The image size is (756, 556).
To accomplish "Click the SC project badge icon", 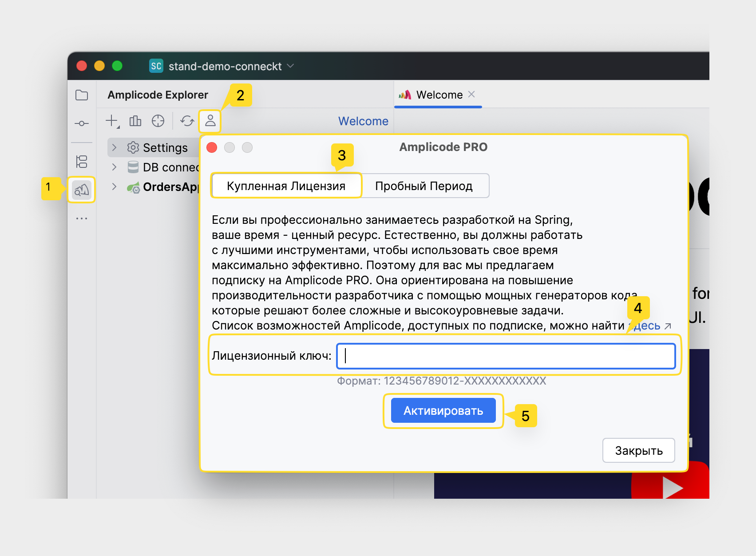I will 156,66.
